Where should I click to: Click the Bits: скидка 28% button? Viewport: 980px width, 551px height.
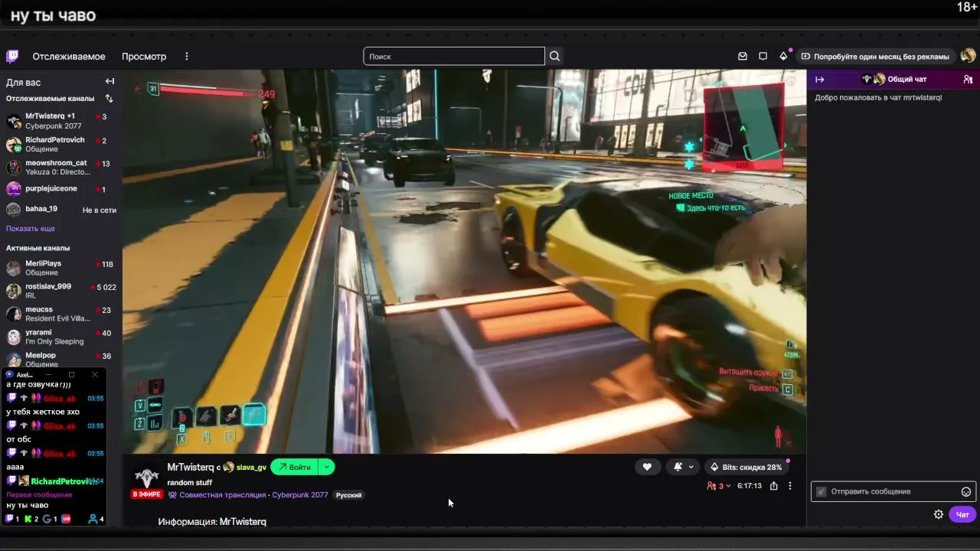click(746, 467)
